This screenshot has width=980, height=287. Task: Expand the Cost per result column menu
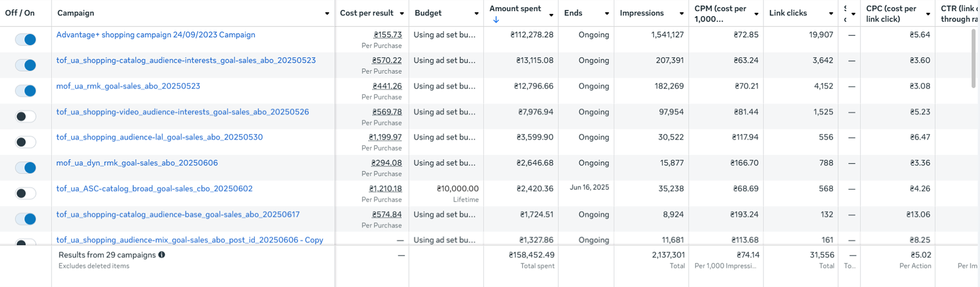click(x=402, y=13)
